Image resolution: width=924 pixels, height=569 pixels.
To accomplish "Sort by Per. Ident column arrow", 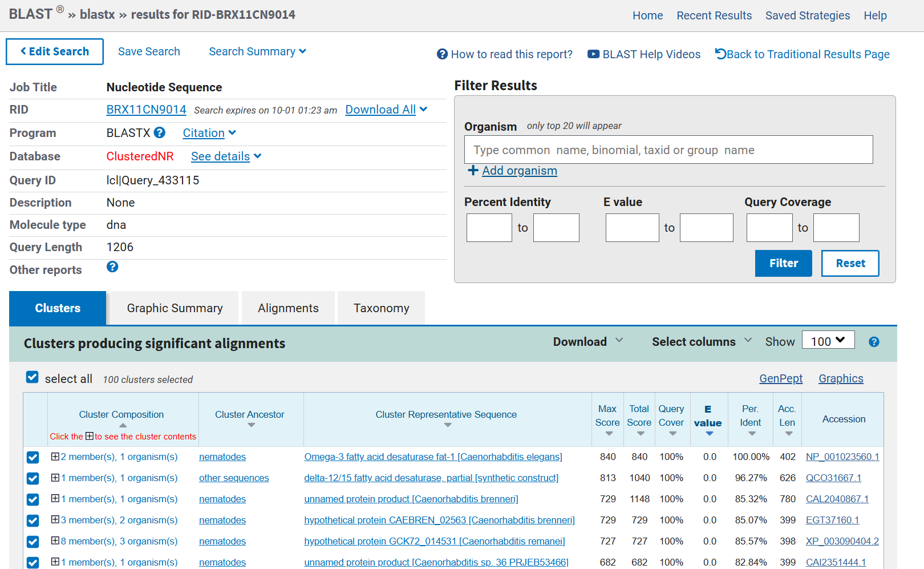I will click(x=752, y=434).
